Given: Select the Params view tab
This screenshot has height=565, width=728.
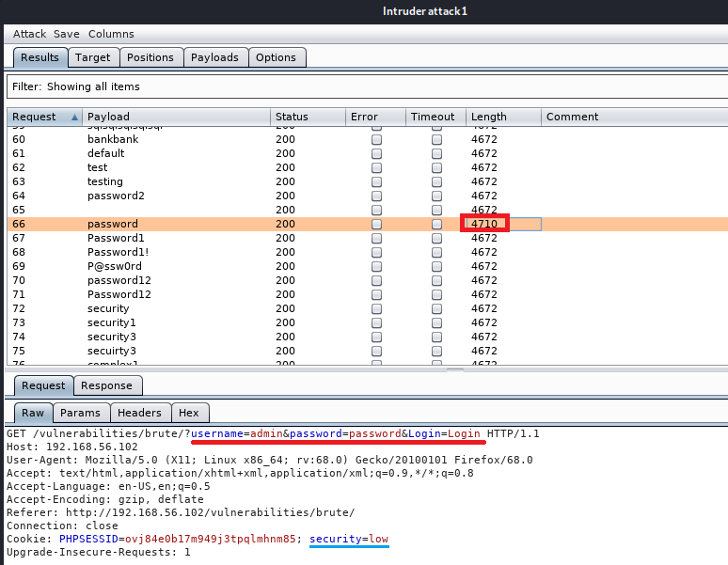Looking at the screenshot, I should pyautogui.click(x=80, y=413).
